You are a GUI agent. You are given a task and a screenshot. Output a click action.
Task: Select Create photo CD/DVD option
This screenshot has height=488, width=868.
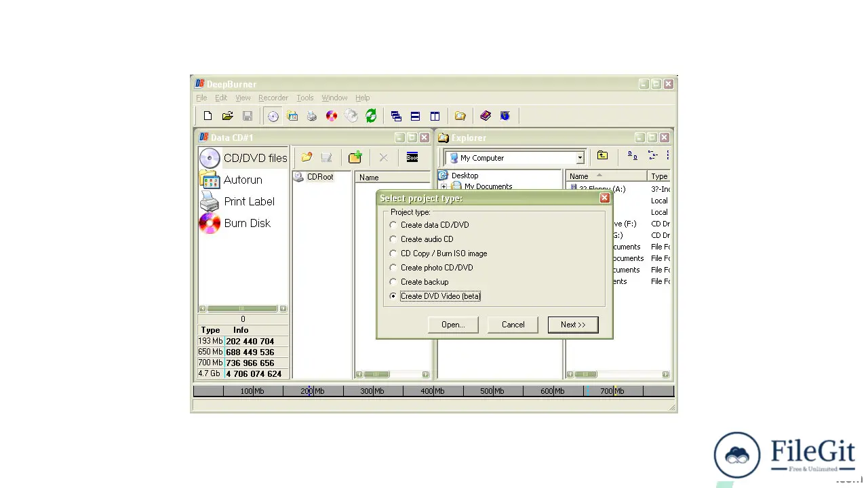[x=431, y=268]
